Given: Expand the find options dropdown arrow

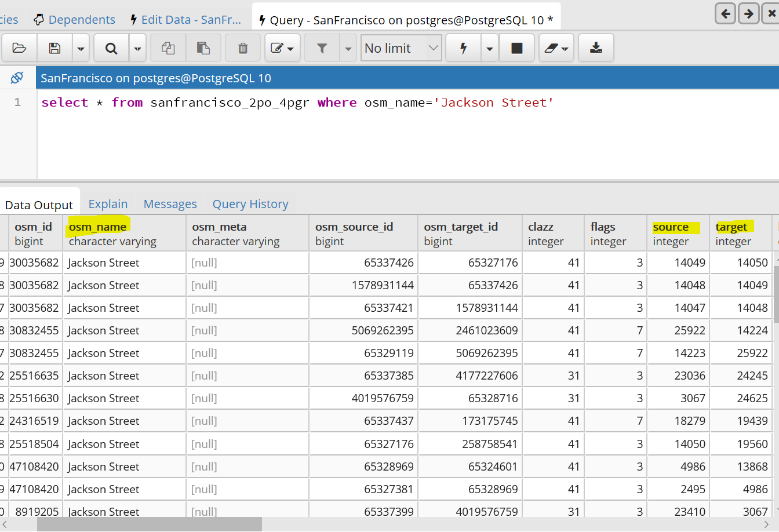Looking at the screenshot, I should (x=137, y=48).
